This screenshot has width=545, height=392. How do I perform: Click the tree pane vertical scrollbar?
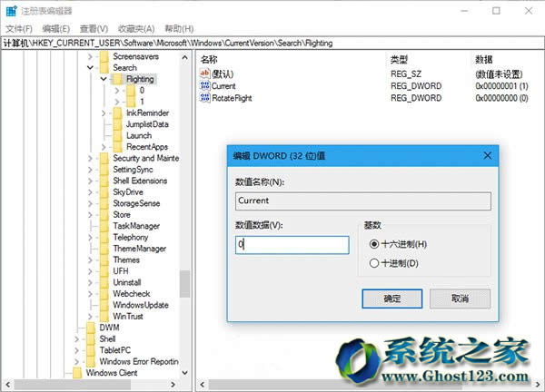tap(185, 283)
